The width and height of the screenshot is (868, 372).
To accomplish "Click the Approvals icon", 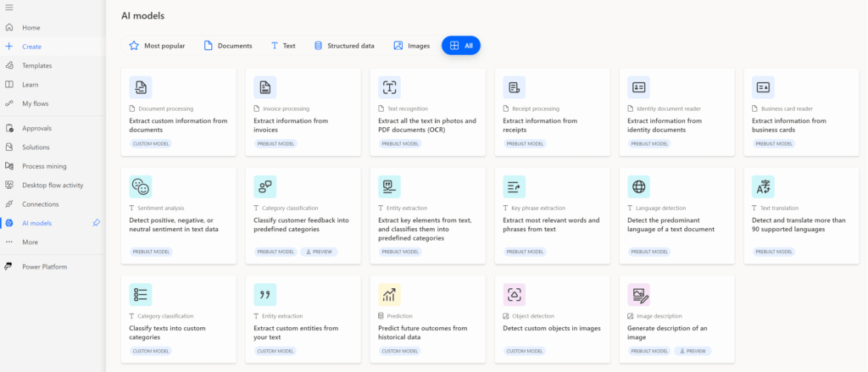I will pos(8,128).
